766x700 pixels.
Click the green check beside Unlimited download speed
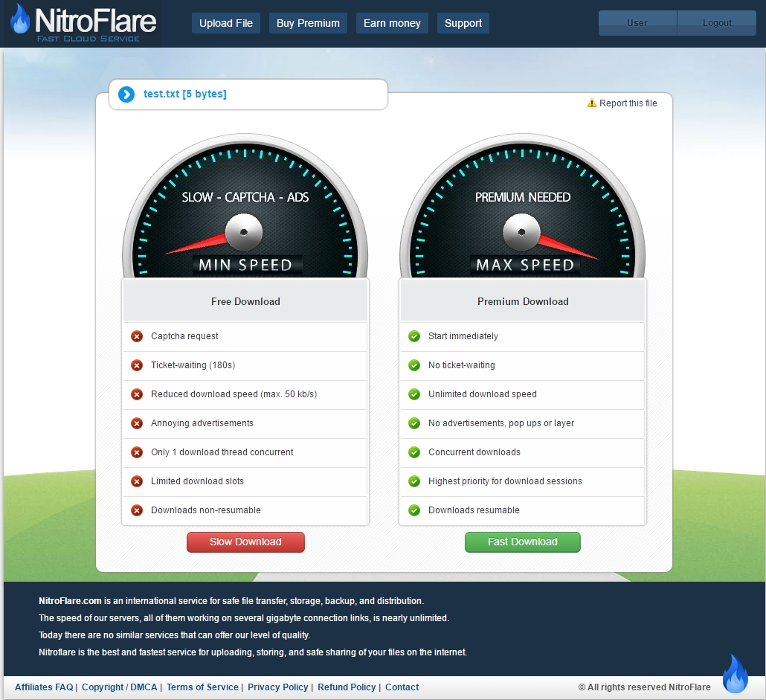point(414,394)
